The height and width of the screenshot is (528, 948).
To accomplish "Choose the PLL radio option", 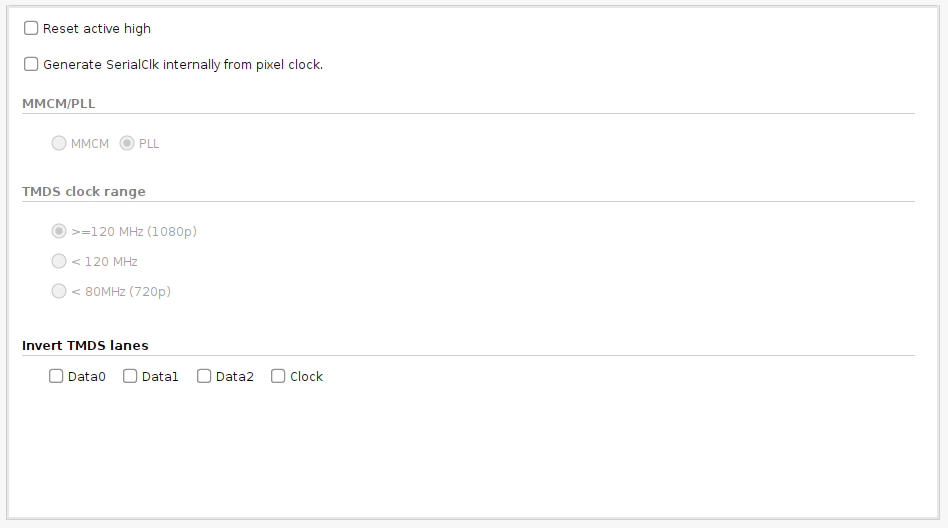I will pyautogui.click(x=127, y=143).
